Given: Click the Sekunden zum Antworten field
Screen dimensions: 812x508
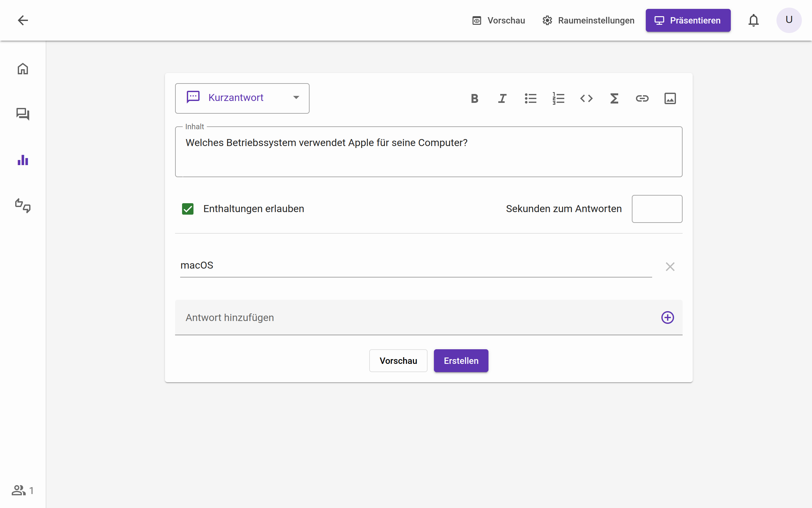Looking at the screenshot, I should click(x=657, y=209).
